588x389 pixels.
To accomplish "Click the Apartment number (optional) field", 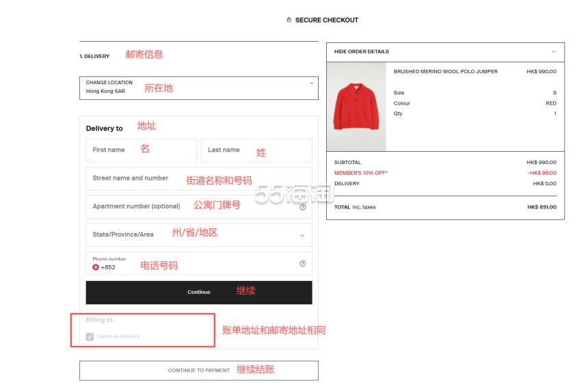I will (x=191, y=206).
